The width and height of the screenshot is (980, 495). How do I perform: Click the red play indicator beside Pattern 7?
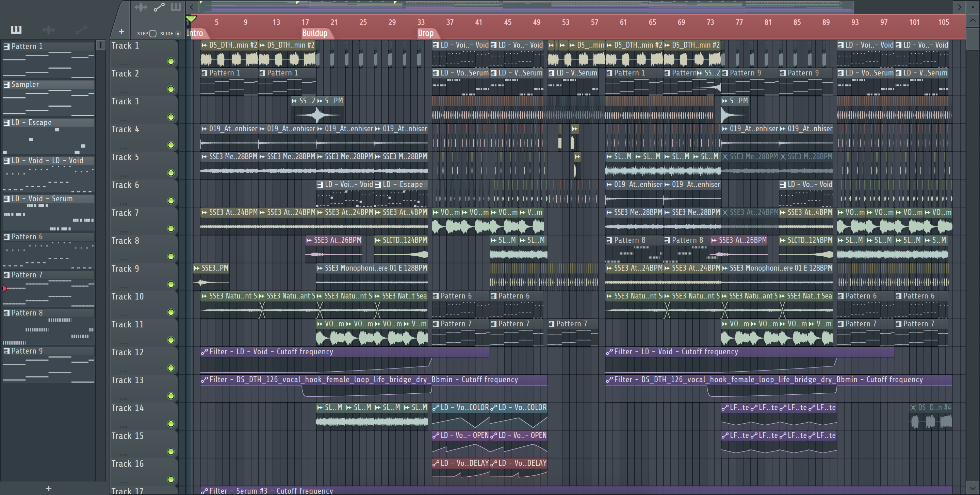coord(4,289)
